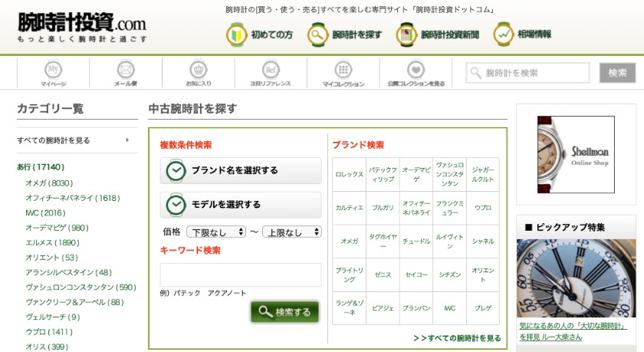Screen dimensions: 644x352
Task: Open the ヴァンクリーフ&アーペル (88) category
Action: (x=75, y=302)
